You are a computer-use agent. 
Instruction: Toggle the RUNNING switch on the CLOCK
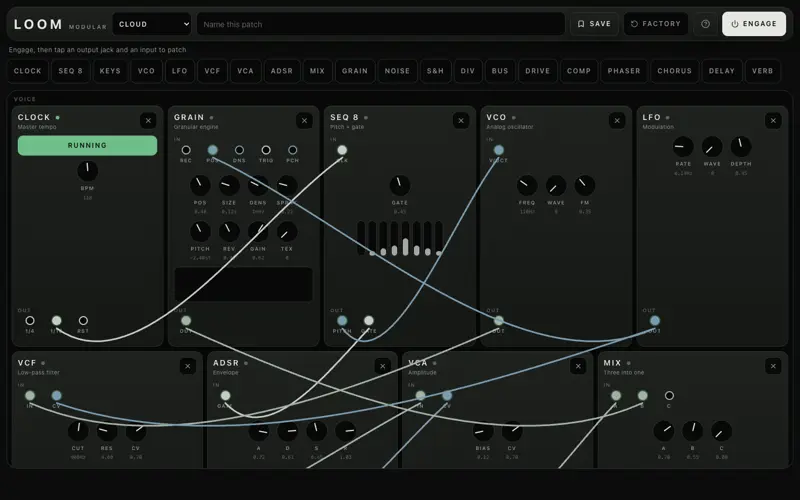click(87, 145)
